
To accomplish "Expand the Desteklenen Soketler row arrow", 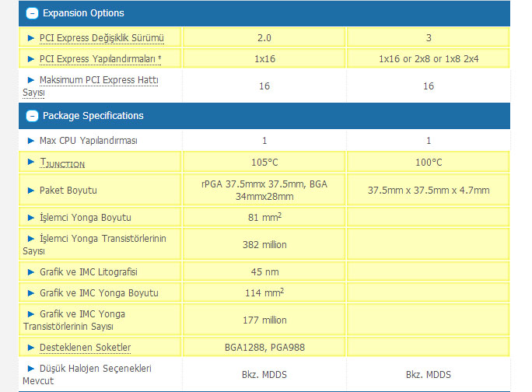I will (31, 348).
